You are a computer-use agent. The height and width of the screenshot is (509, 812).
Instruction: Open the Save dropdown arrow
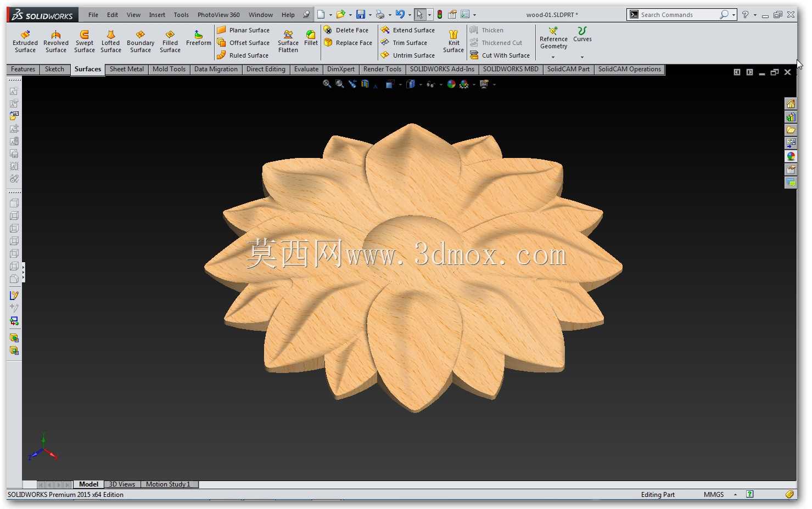(370, 15)
